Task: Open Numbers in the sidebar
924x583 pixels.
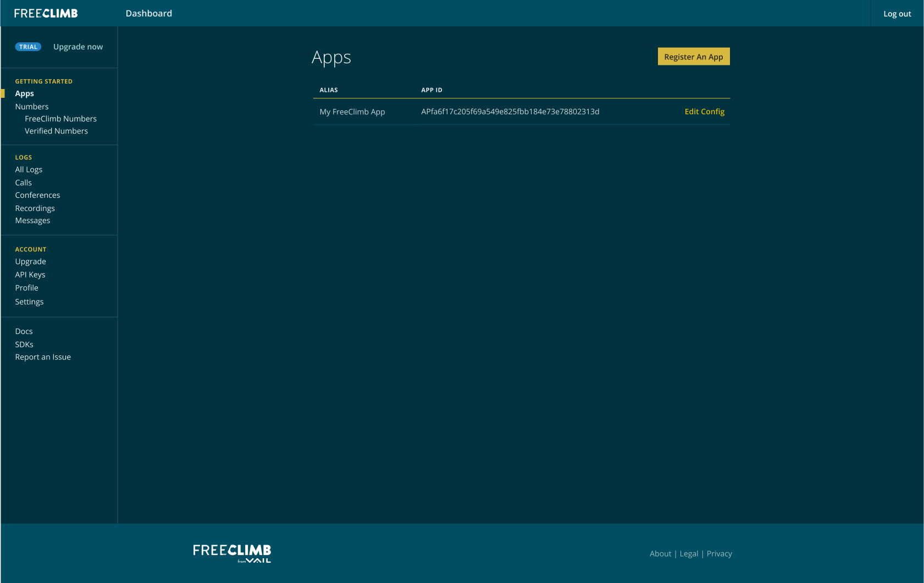Action: (x=32, y=107)
